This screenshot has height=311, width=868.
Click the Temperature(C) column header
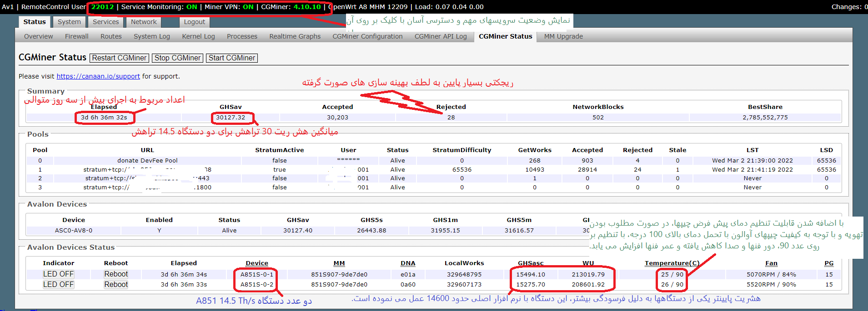pos(672,263)
